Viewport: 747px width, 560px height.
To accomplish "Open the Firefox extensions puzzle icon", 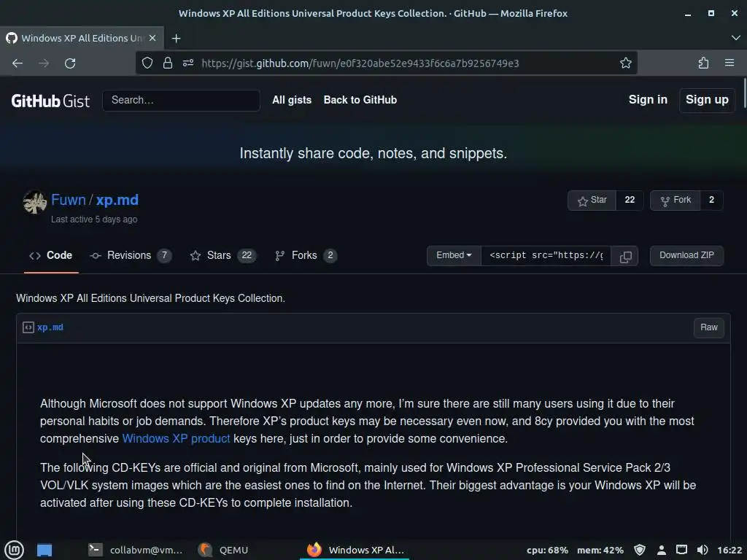I will tap(703, 63).
